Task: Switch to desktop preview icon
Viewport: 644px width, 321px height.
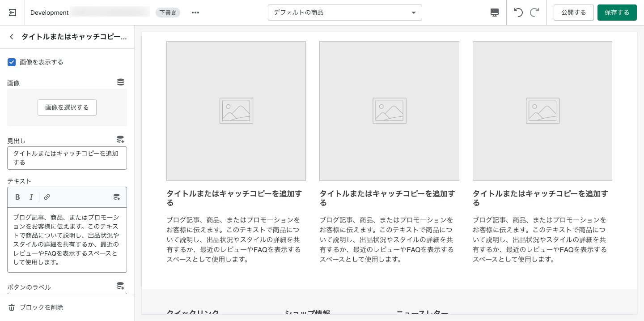Action: pos(495,13)
